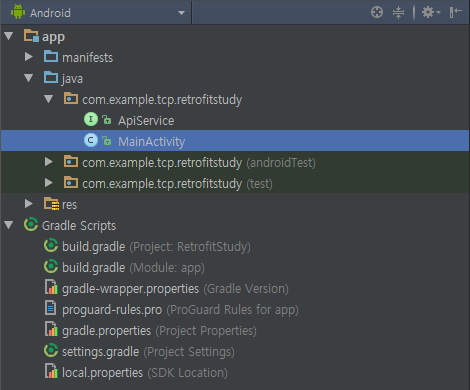Open the gear settings menu
Screen dimensions: 470x390
(431, 13)
